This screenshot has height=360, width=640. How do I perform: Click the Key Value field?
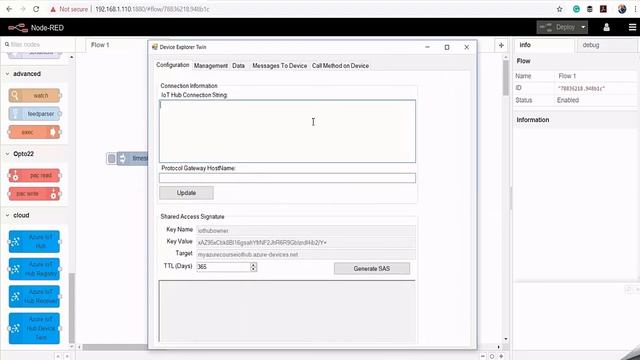pyautogui.click(x=306, y=242)
